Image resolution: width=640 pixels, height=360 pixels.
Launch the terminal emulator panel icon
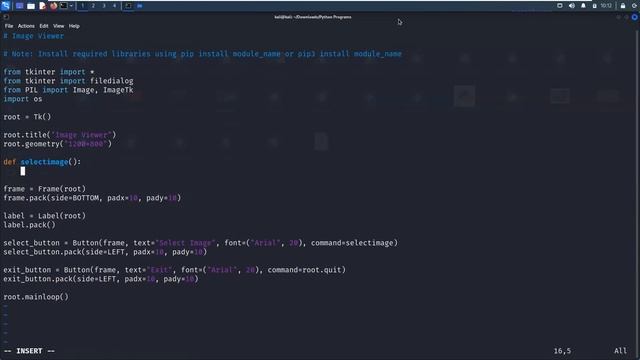pos(64,6)
